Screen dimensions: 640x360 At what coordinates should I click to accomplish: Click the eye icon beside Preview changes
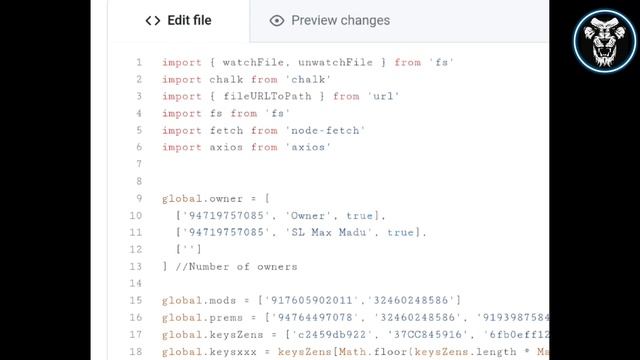coord(277,20)
